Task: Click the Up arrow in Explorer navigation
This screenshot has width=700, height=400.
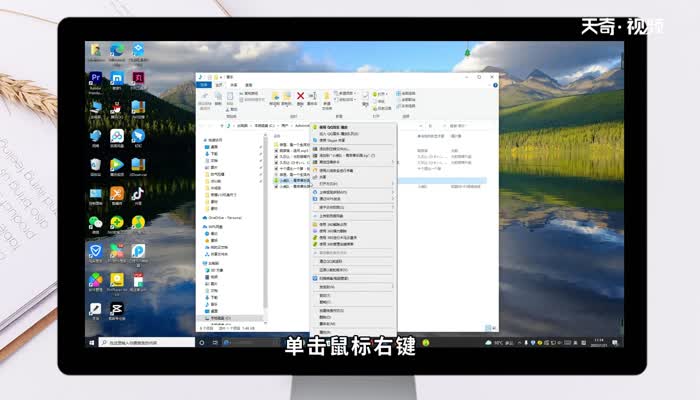Action: 222,126
